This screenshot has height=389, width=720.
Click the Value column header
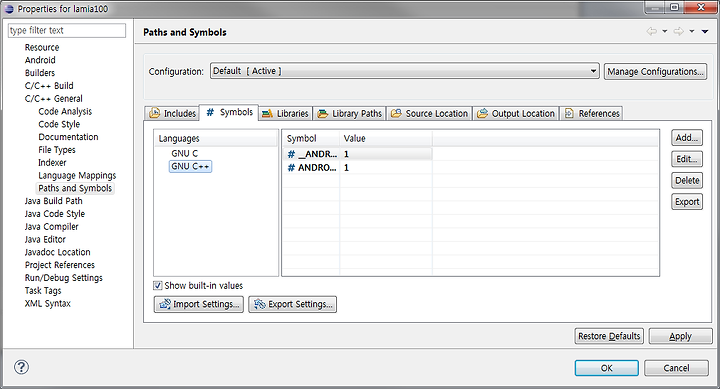tap(386, 138)
